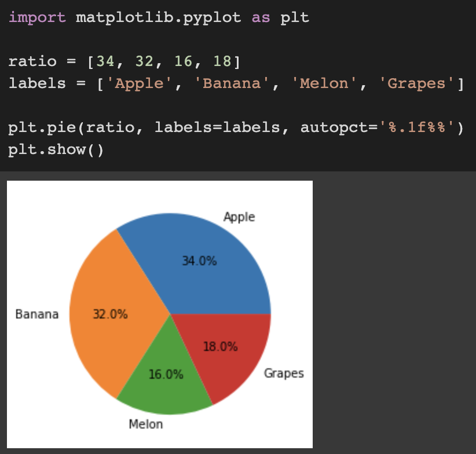The height and width of the screenshot is (454, 476).
Task: Click the 'Banana' string in labels list
Action: coord(232,83)
